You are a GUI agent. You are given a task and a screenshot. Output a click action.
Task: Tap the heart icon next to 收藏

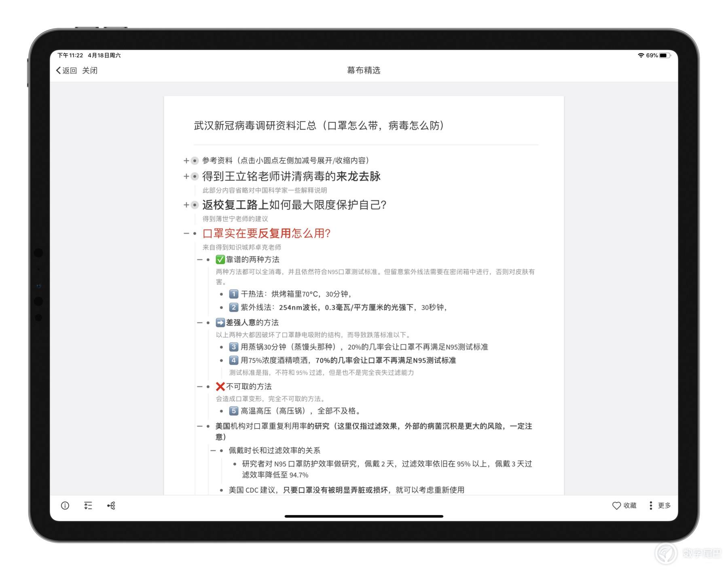pyautogui.click(x=616, y=505)
